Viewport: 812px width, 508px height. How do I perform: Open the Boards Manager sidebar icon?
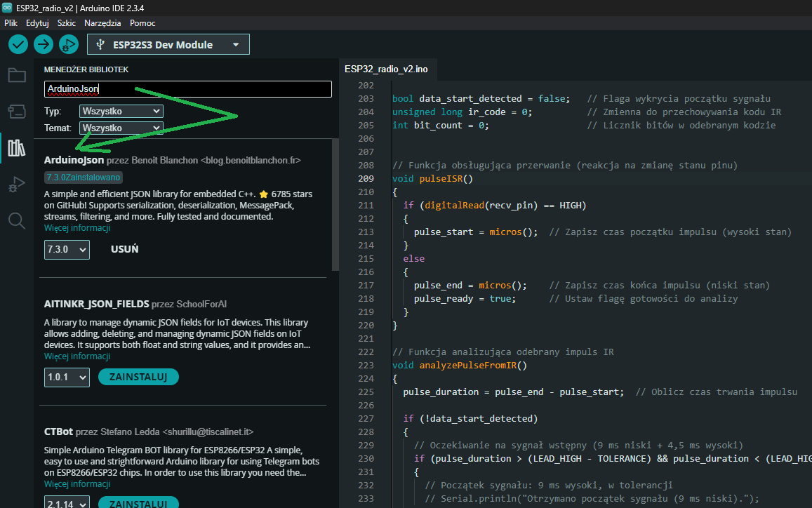pos(17,112)
